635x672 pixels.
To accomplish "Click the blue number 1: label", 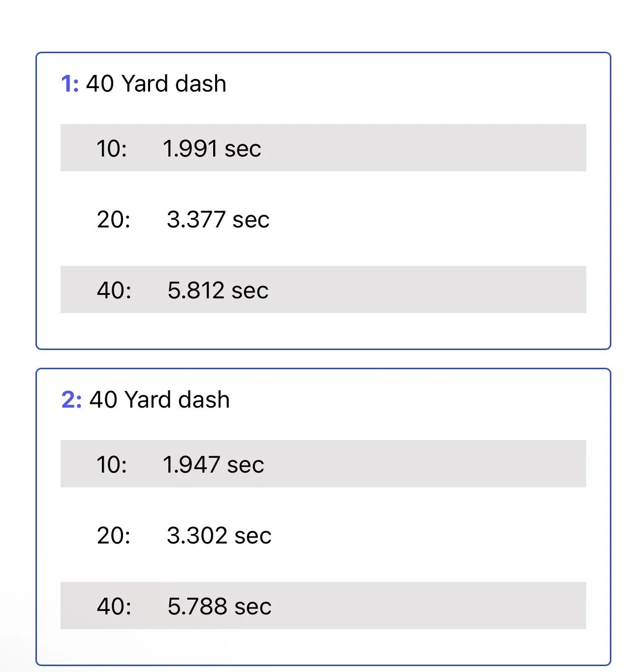I will (70, 84).
